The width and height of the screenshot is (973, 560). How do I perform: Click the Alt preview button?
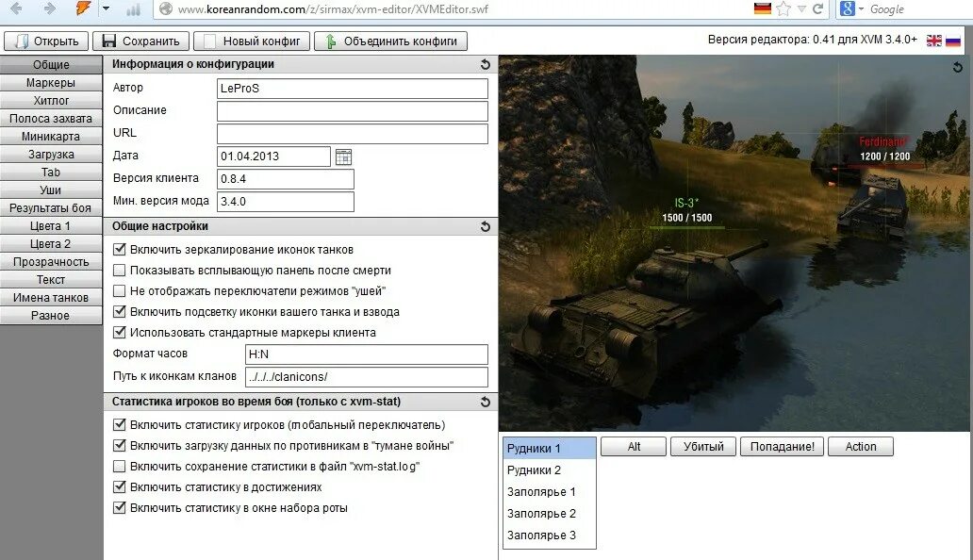[634, 447]
